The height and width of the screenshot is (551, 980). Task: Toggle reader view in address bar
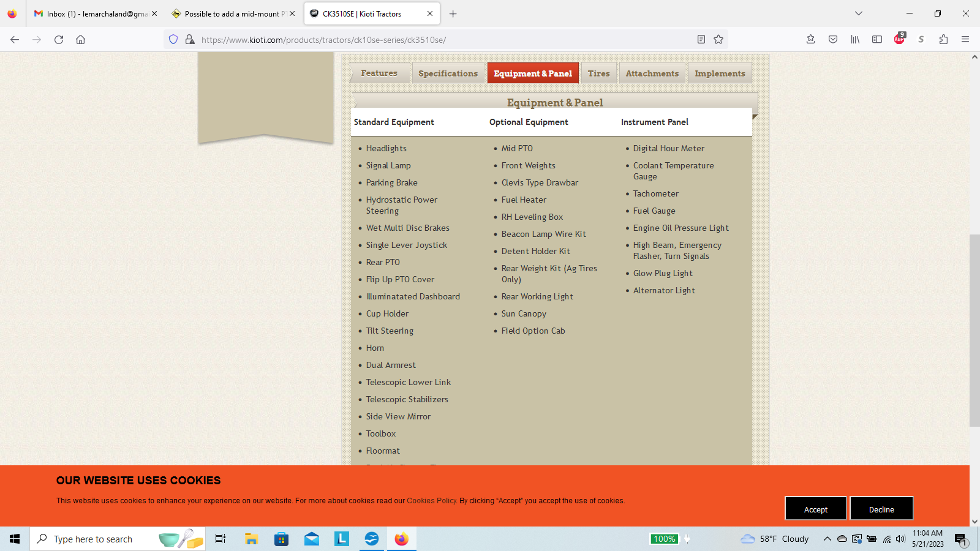click(701, 40)
